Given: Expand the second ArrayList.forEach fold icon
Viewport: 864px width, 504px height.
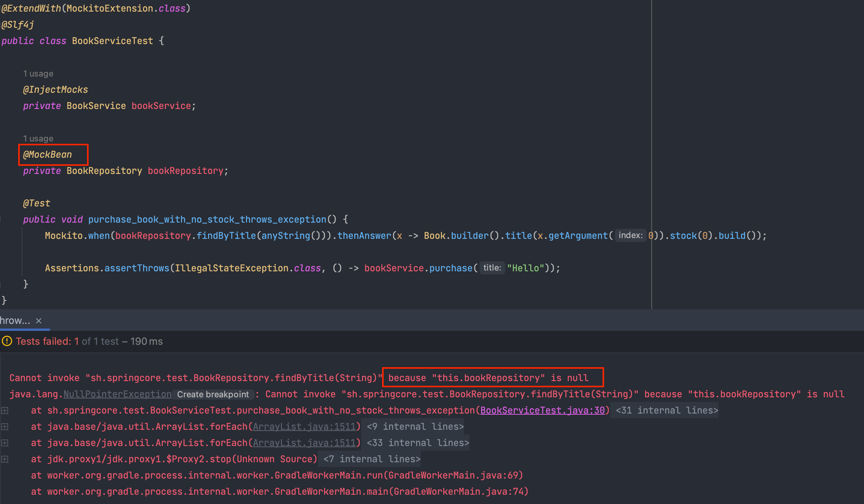Looking at the screenshot, I should pyautogui.click(x=5, y=443).
